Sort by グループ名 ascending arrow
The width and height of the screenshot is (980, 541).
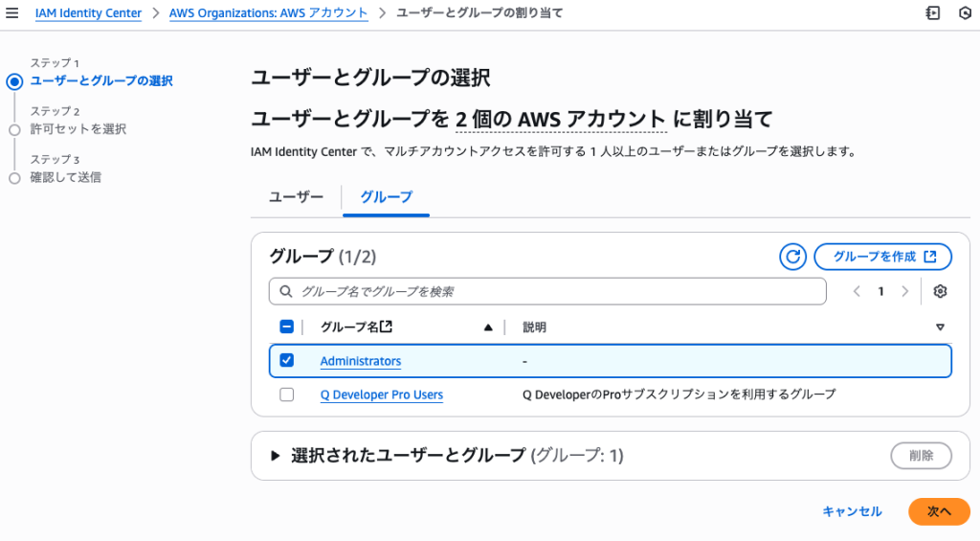pos(488,327)
